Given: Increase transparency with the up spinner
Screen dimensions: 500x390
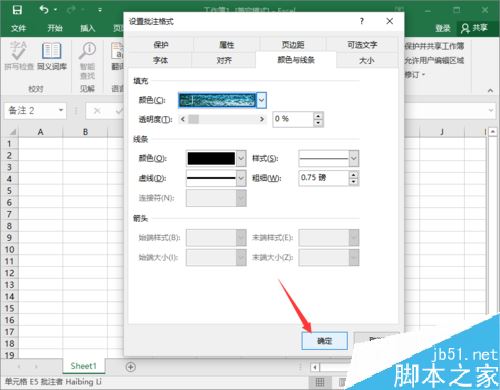Looking at the screenshot, I should point(318,116).
